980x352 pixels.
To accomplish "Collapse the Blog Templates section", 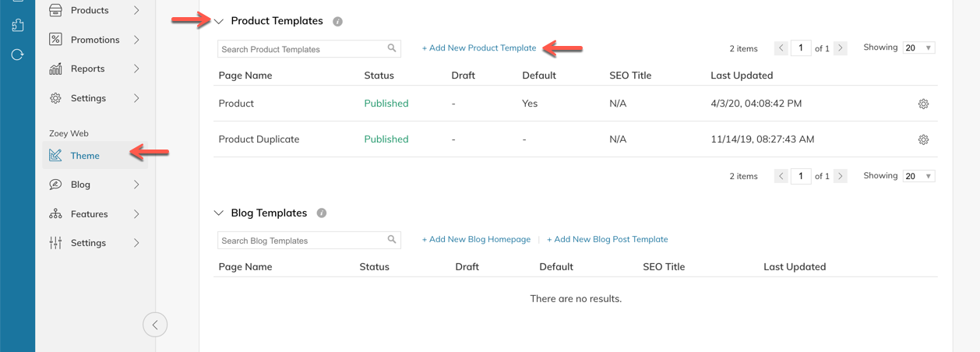I will (219, 213).
